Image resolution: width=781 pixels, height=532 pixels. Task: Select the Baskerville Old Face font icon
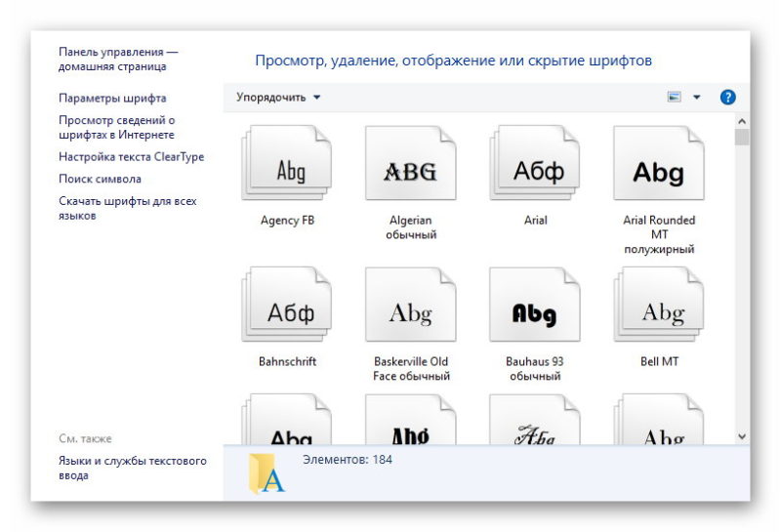tap(410, 305)
